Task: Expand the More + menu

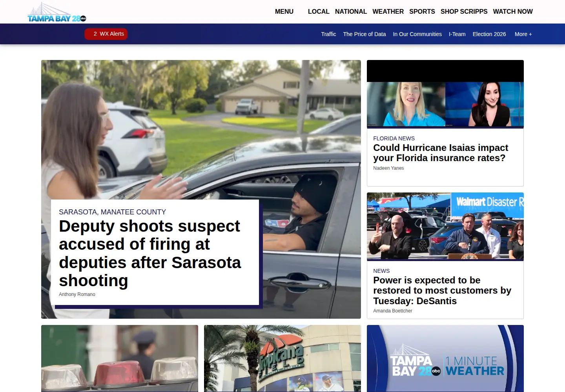Action: tap(523, 34)
